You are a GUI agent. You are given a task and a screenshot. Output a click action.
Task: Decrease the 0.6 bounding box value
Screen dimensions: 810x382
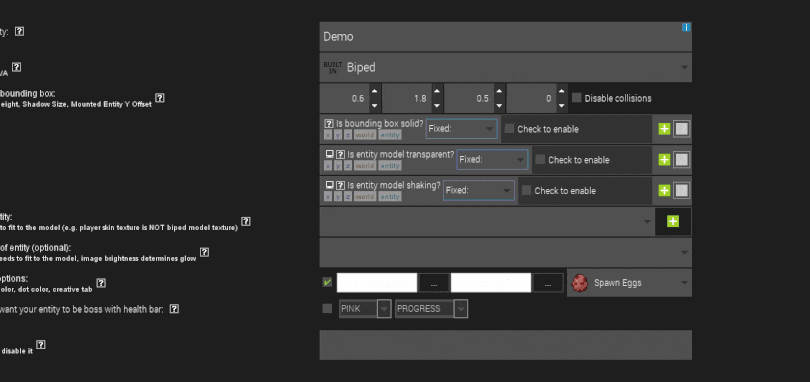(x=375, y=105)
